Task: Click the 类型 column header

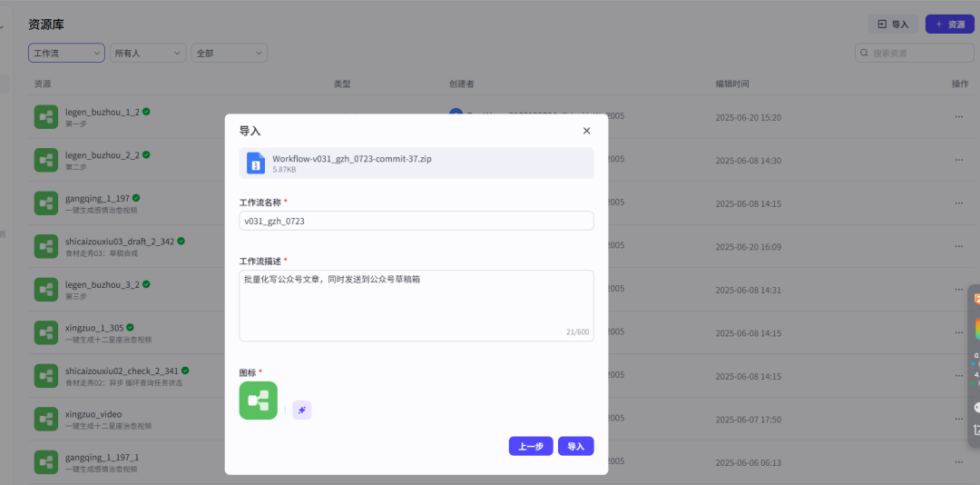Action: [x=342, y=84]
